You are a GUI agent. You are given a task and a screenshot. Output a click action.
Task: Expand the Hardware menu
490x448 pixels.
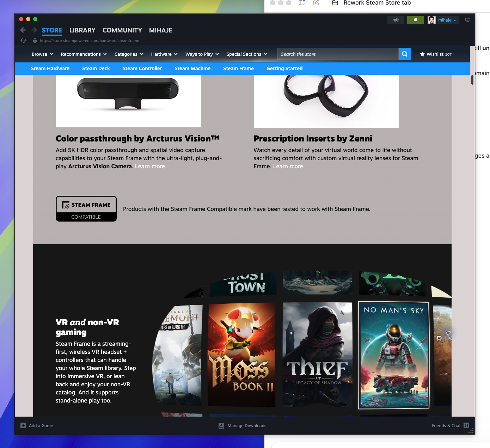click(x=164, y=54)
